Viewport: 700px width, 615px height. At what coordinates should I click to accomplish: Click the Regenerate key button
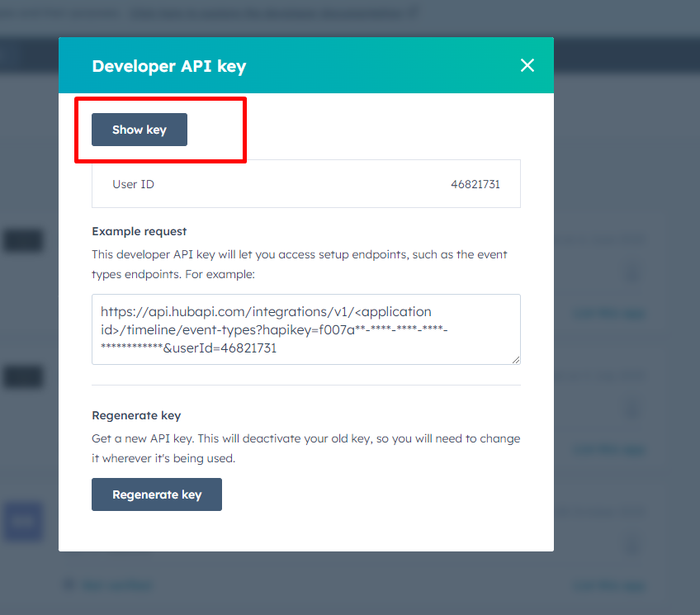tap(156, 494)
